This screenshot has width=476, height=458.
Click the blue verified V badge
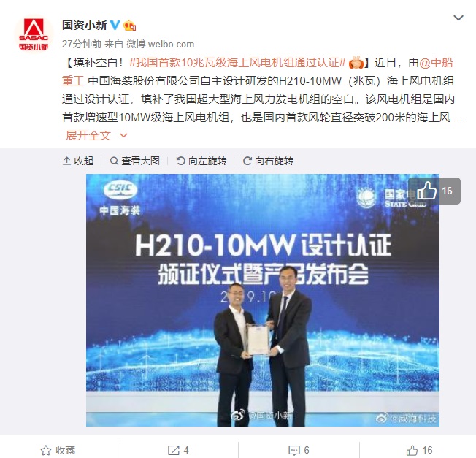tap(115, 25)
